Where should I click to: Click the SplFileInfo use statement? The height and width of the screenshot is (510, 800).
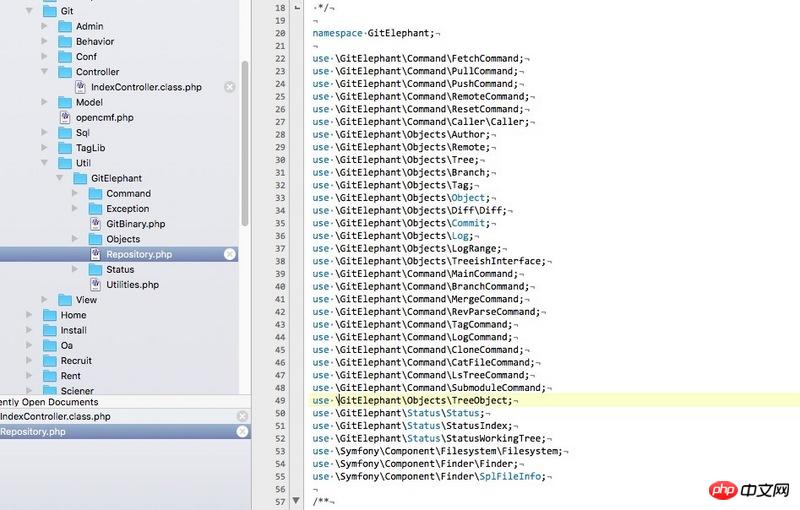[429, 476]
